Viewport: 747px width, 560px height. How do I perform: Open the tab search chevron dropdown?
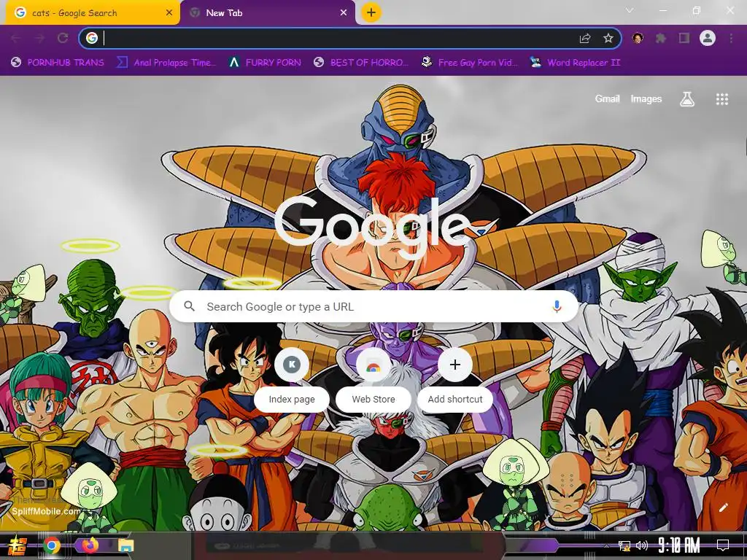click(630, 10)
